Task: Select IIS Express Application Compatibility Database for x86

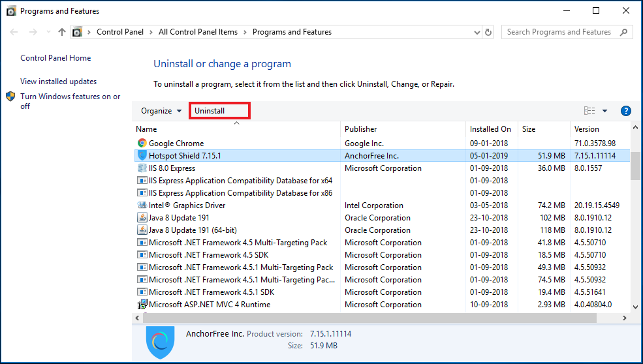Action: click(x=382, y=192)
